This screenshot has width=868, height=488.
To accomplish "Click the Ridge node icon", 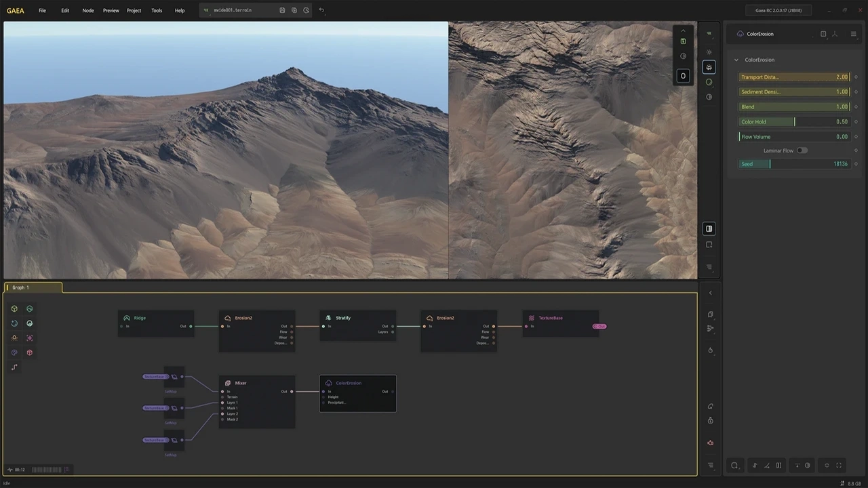I will coord(127,318).
